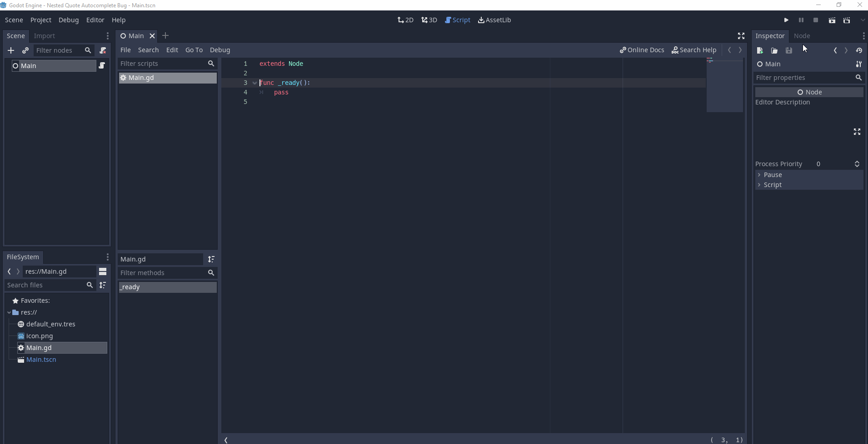Screen dimensions: 868x444
Task: Switch to the Node tab beside Inspector
Action: pos(802,36)
